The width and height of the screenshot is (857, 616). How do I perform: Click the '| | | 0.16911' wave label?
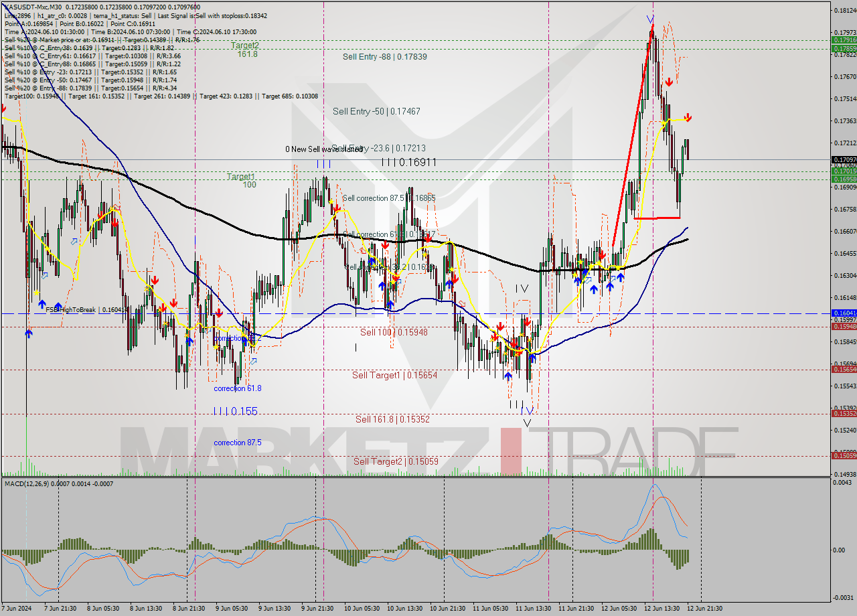coord(409,162)
